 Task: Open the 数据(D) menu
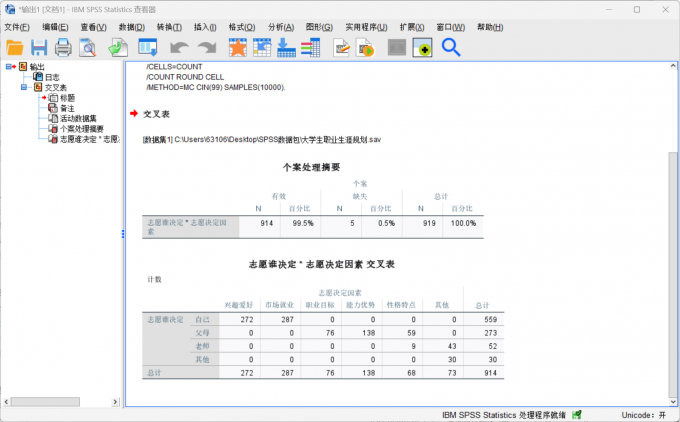[x=131, y=27]
